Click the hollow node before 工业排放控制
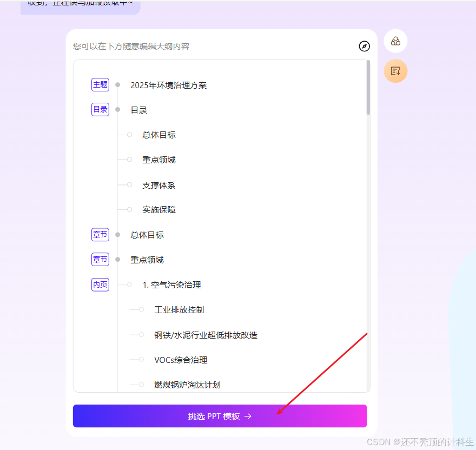Image resolution: width=476 pixels, height=450 pixels. [142, 309]
